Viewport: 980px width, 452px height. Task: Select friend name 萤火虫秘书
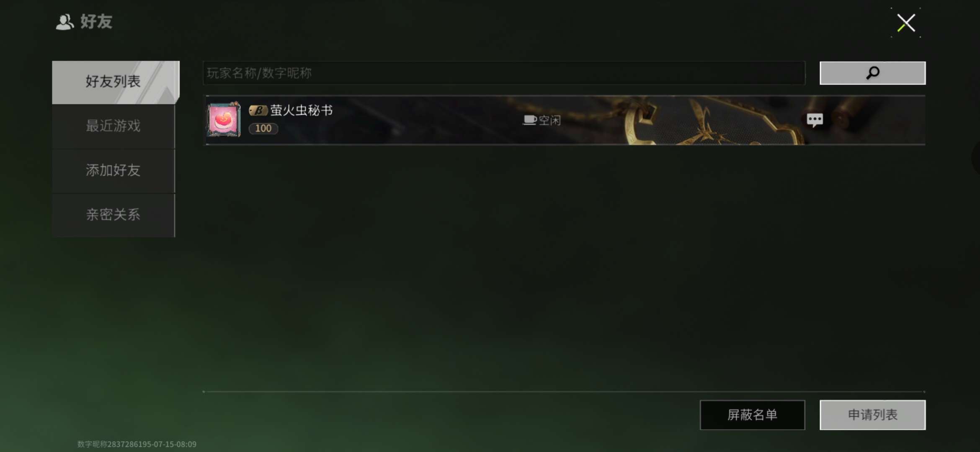click(x=302, y=110)
